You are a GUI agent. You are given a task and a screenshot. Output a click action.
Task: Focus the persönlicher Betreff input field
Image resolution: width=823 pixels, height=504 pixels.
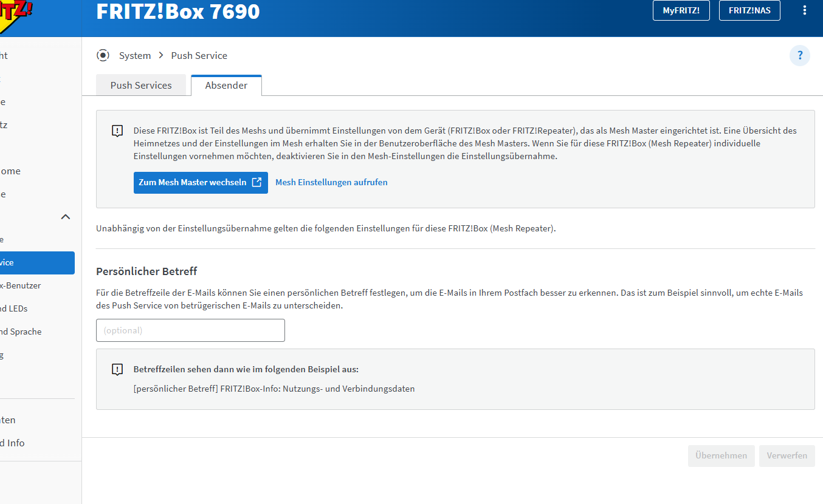click(190, 330)
